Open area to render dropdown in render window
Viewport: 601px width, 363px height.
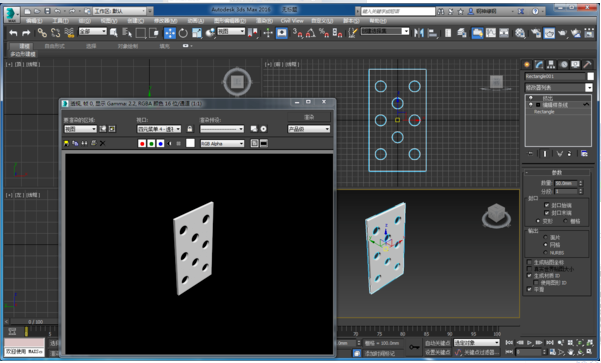[x=80, y=129]
